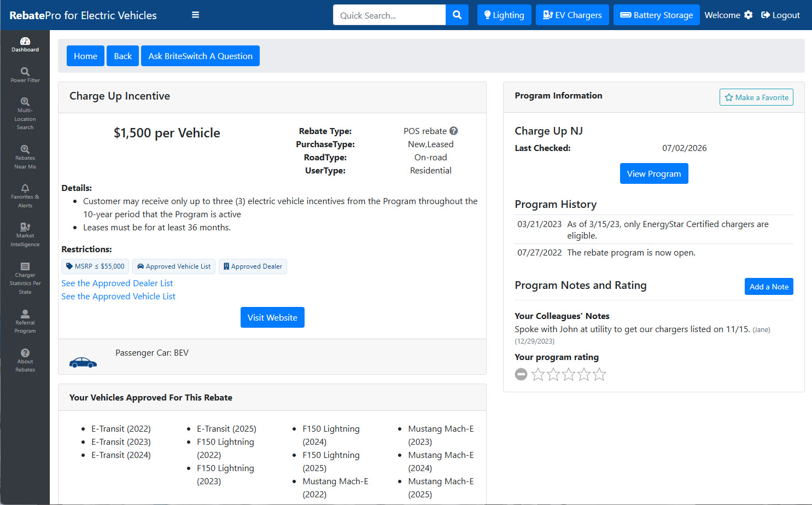Screen dimensions: 812x505
Task: Open Multi-Location Search in the sidebar
Action: click(25, 114)
